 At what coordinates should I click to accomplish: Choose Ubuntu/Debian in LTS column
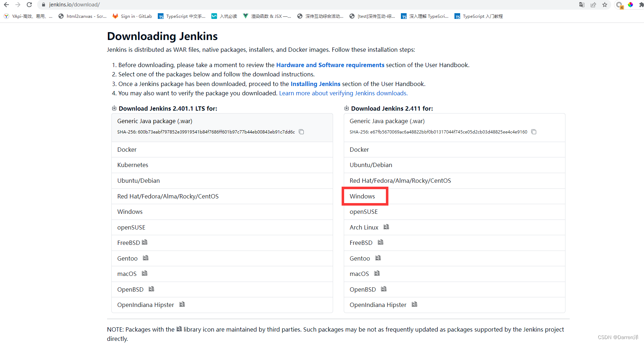222,181
